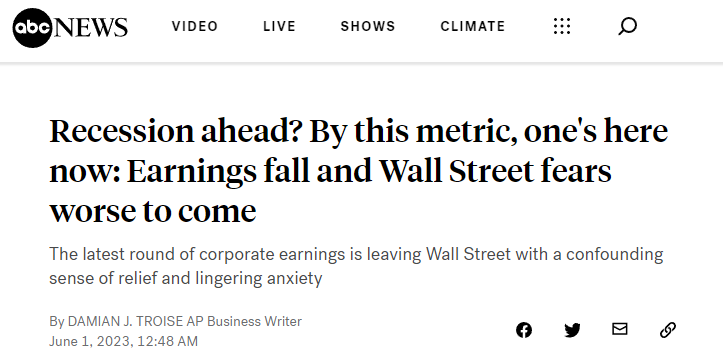The image size is (723, 362).
Task: Open the VIDEO section
Action: tap(195, 26)
